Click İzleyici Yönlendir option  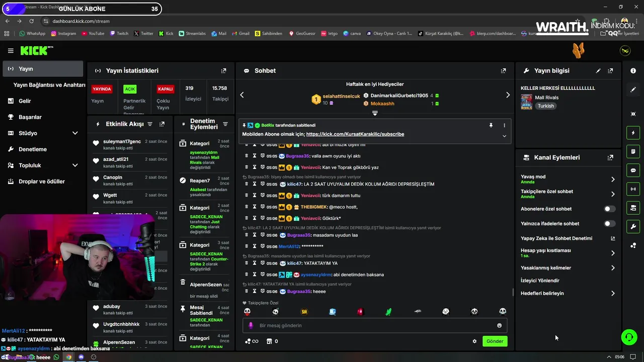coord(540,281)
